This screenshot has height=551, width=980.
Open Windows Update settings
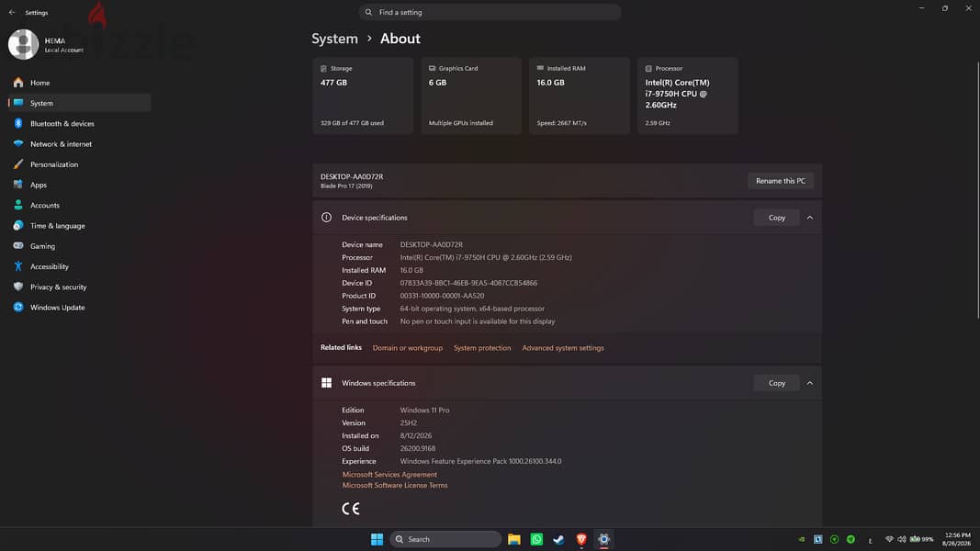pyautogui.click(x=79, y=308)
